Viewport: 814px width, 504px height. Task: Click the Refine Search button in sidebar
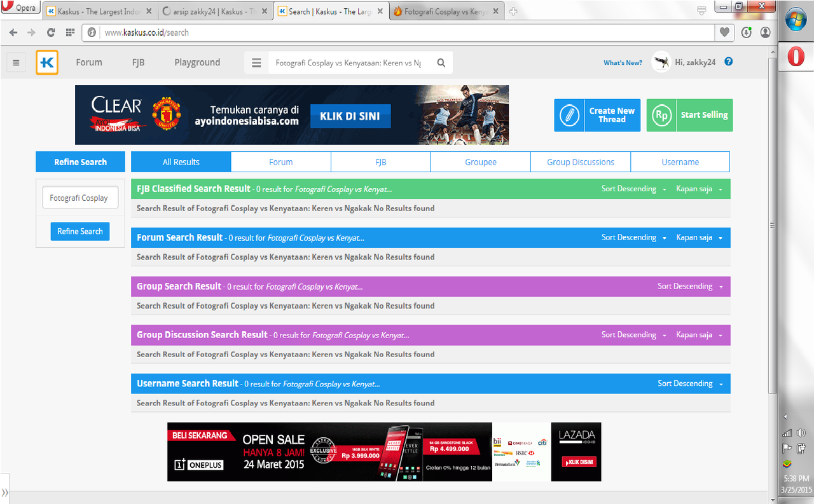click(80, 231)
